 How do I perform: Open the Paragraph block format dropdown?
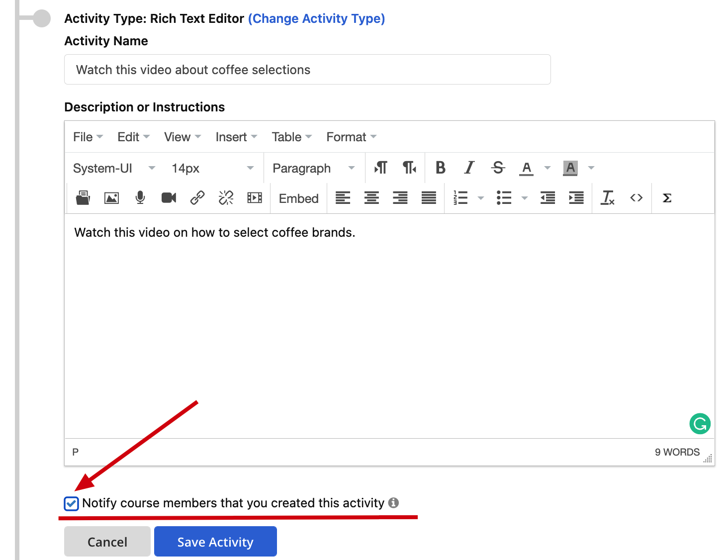(314, 168)
